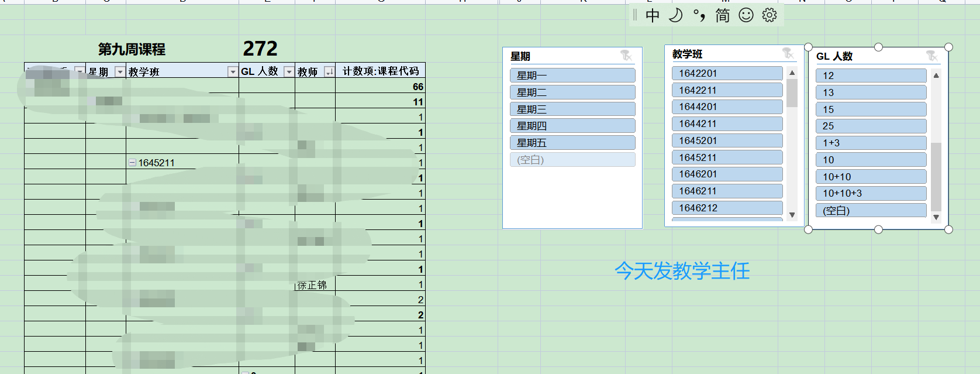Image resolution: width=980 pixels, height=374 pixels.
Task: Select 1644201 in the 教学班 slicer
Action: (x=726, y=107)
